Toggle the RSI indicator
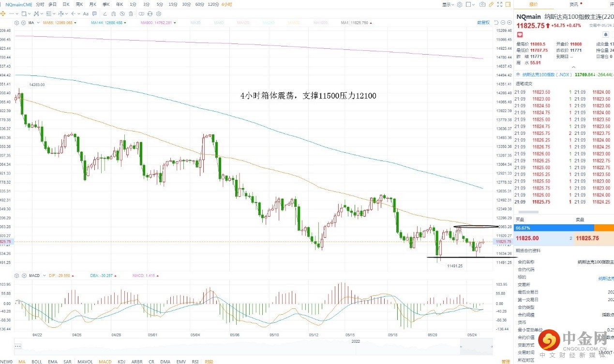The height and width of the screenshot is (364, 614). [195, 361]
